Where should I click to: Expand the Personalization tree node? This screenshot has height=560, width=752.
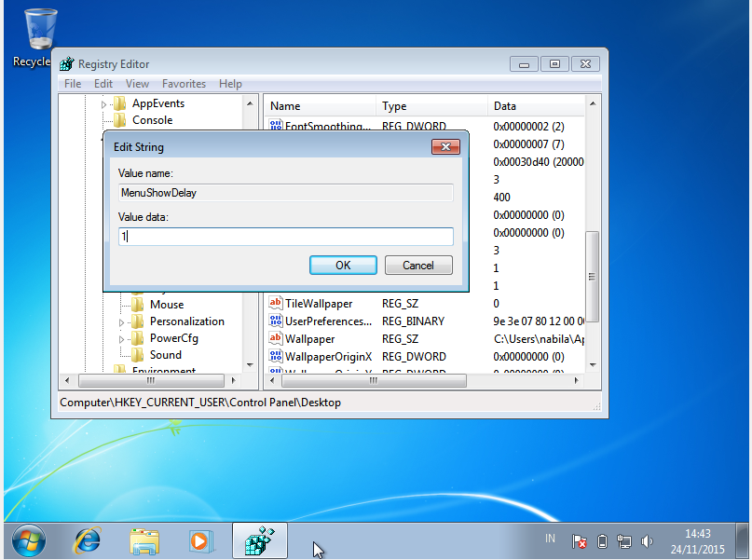[121, 322]
